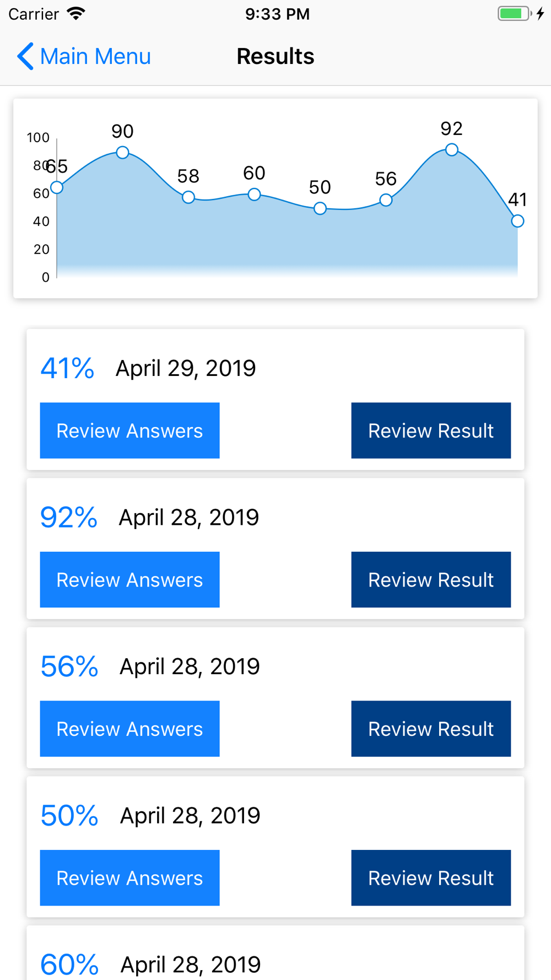Select the 90 data point on chart
This screenshot has height=980, width=551.
(x=122, y=152)
